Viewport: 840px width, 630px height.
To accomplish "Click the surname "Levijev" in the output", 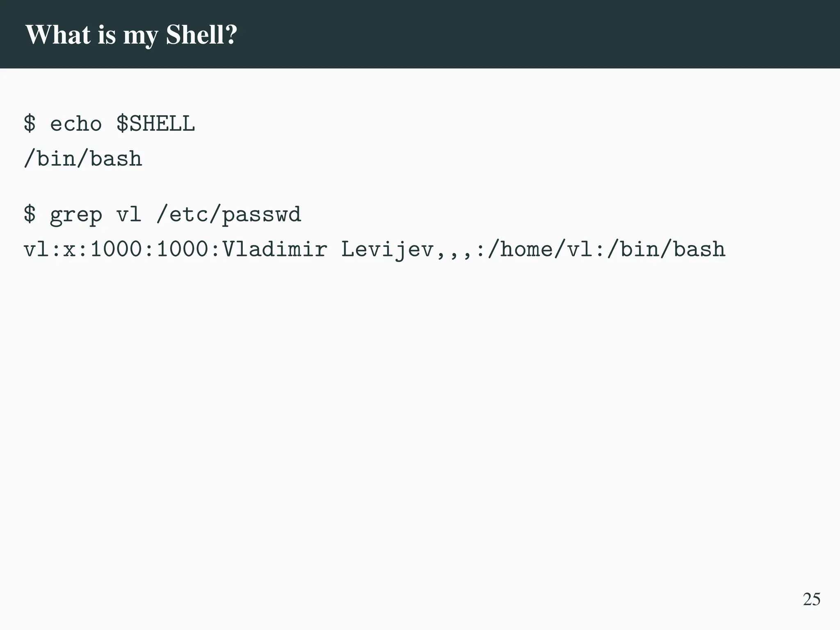I will (387, 249).
